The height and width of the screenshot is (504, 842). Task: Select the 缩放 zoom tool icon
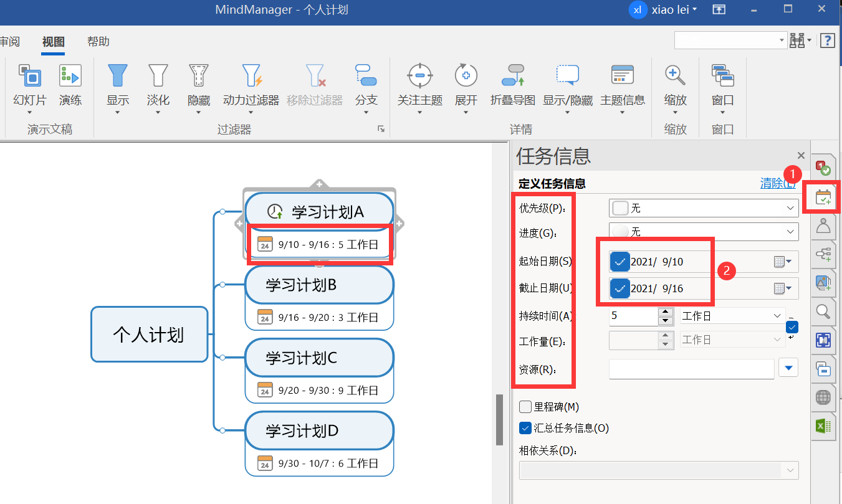674,81
